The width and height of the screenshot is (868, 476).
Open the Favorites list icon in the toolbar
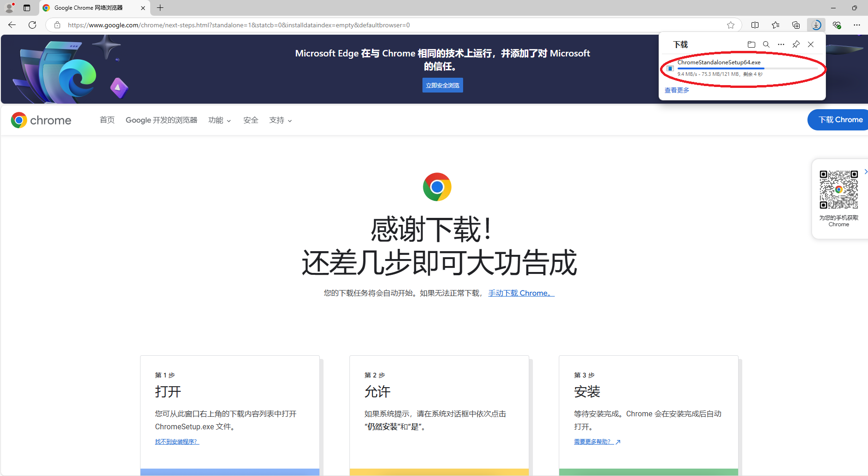(775, 25)
